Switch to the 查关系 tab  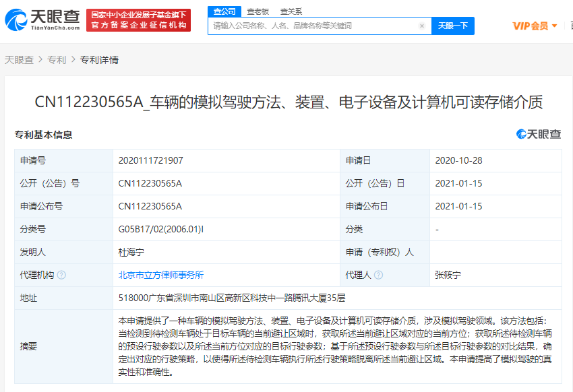(x=291, y=11)
